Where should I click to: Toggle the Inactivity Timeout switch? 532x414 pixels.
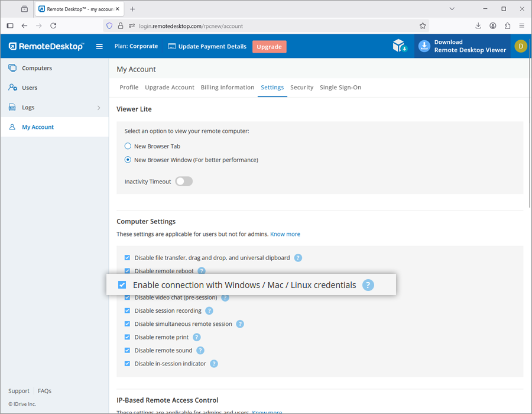coord(184,182)
